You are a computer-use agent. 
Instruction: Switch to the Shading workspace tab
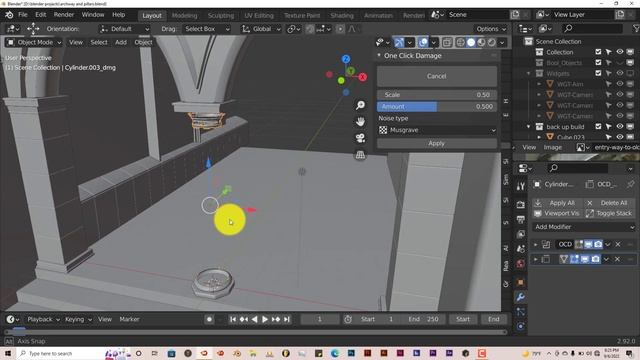pos(342,16)
